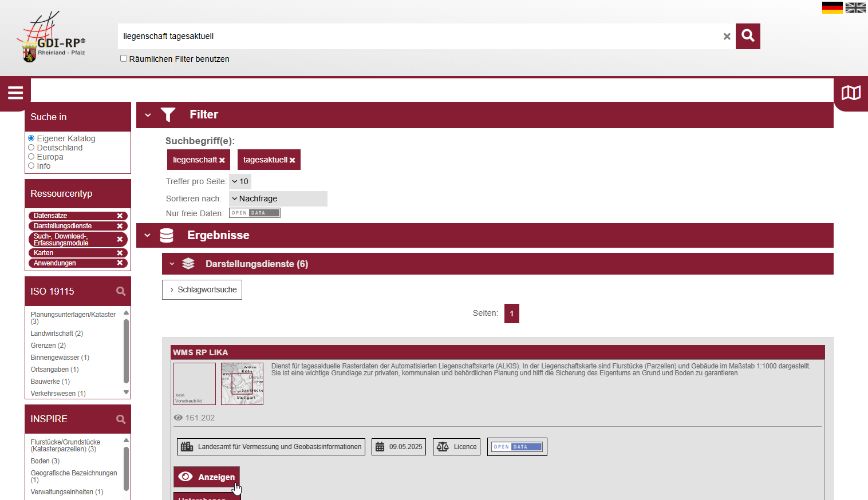This screenshot has height=500, width=868.
Task: Click the Anzeigen button
Action: point(207,477)
